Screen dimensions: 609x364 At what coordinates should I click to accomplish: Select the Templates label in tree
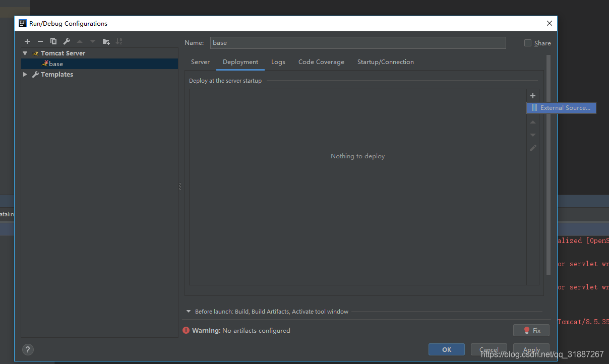(x=57, y=74)
